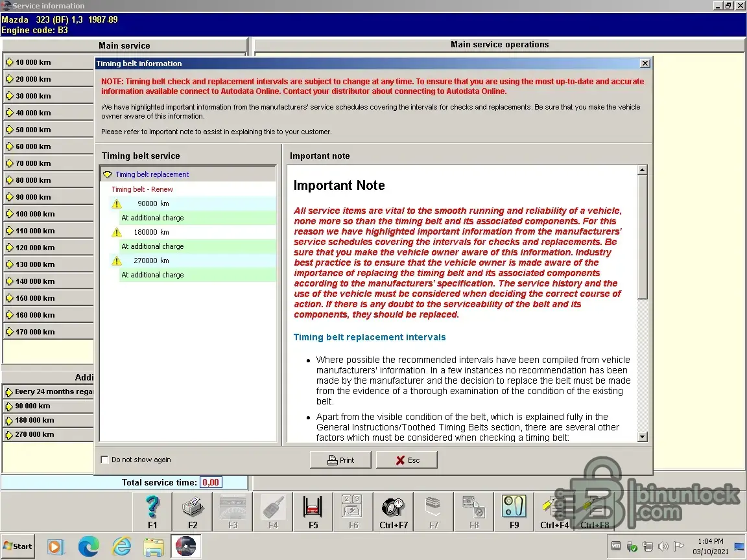Select the 270 000 km additional row
The height and width of the screenshot is (560, 747).
pyautogui.click(x=49, y=434)
